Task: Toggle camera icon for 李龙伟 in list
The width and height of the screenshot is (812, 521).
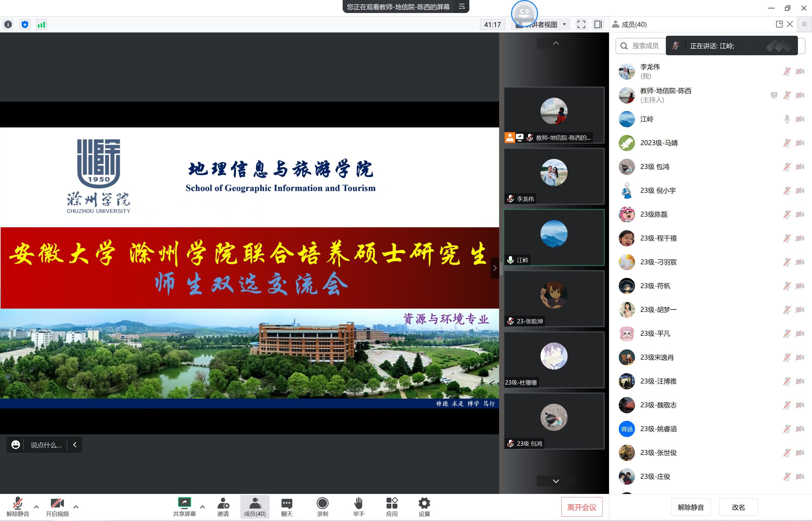Action: pos(800,71)
